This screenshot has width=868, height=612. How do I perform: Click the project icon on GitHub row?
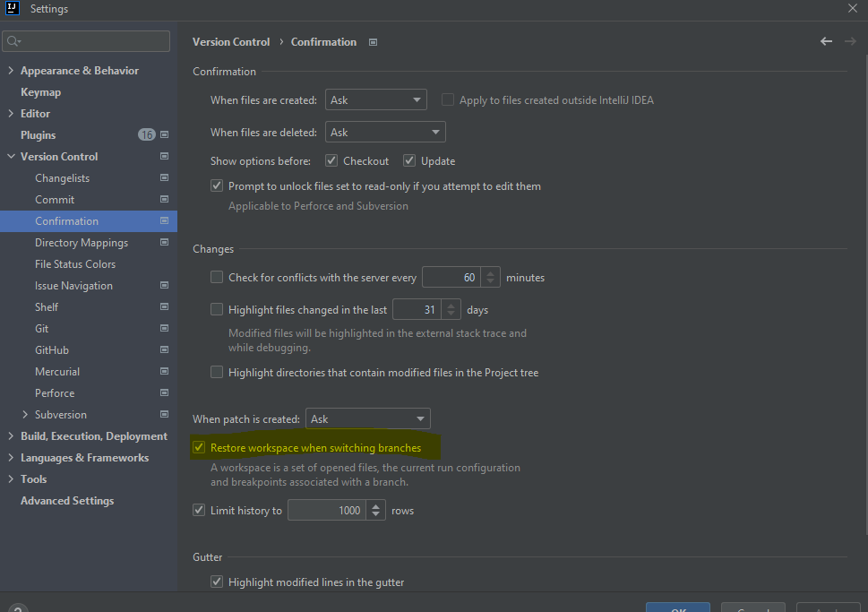(x=165, y=349)
